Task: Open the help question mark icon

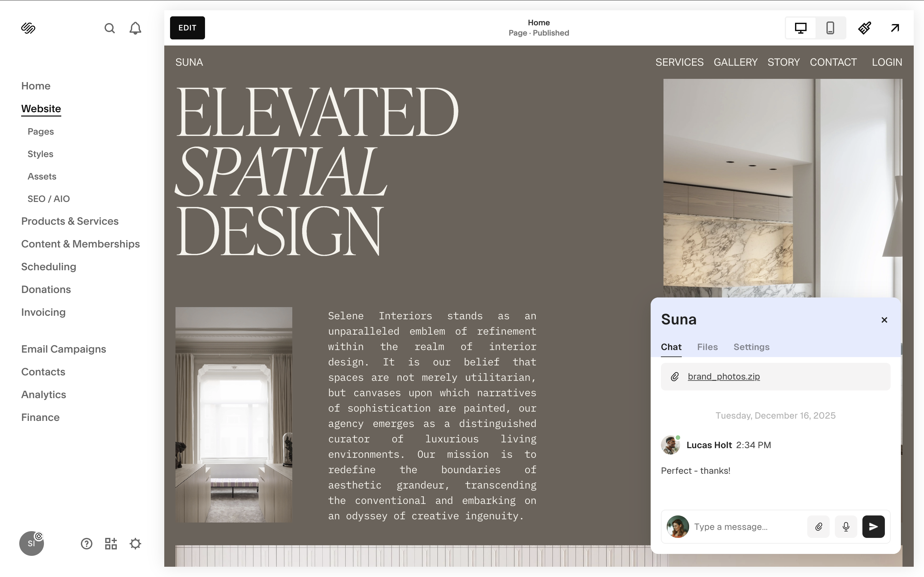Action: click(x=87, y=543)
